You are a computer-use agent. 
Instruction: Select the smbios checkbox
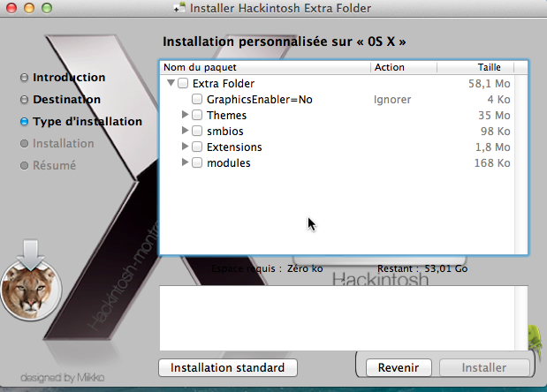(x=197, y=131)
